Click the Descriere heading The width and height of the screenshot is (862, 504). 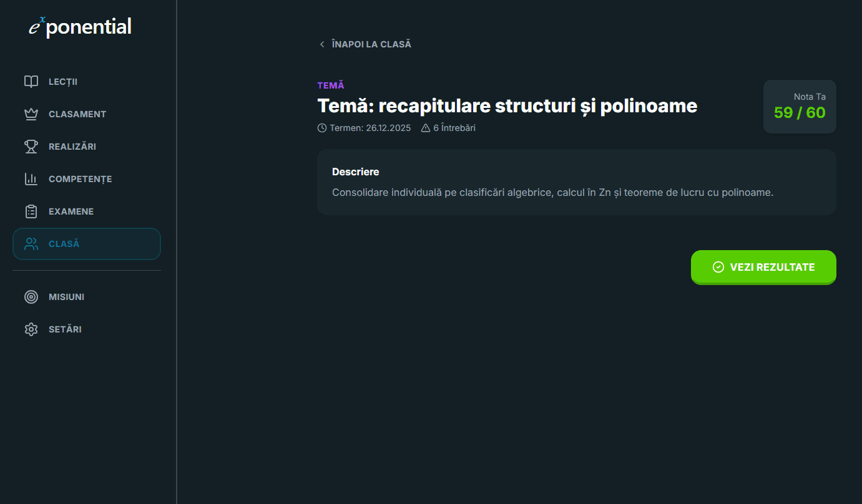pos(356,172)
